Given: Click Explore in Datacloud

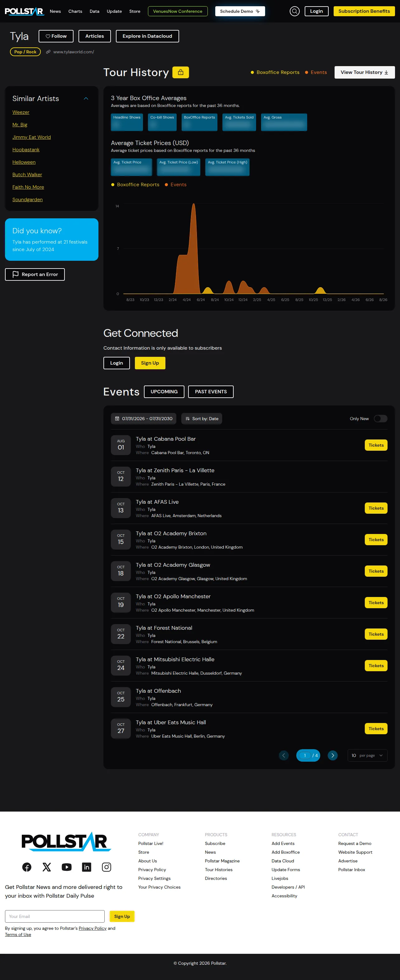Looking at the screenshot, I should [147, 36].
